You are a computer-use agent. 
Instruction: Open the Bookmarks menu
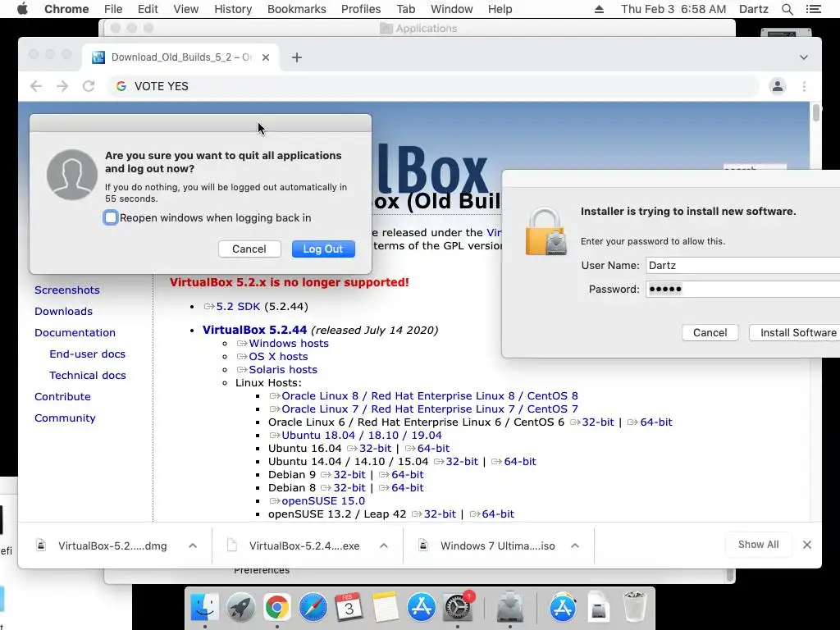click(297, 9)
